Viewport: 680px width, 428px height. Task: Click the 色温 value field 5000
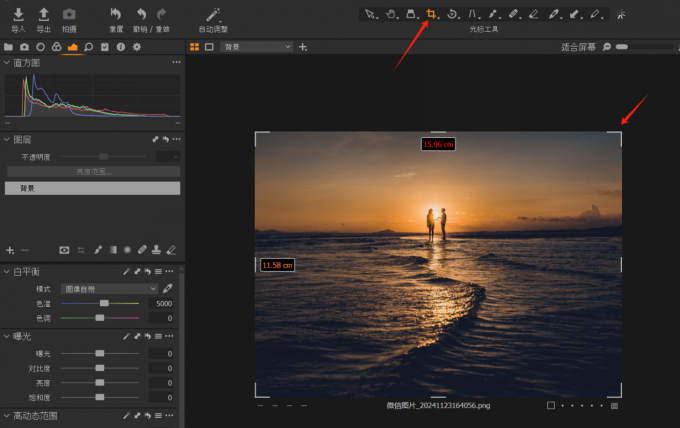pyautogui.click(x=161, y=304)
